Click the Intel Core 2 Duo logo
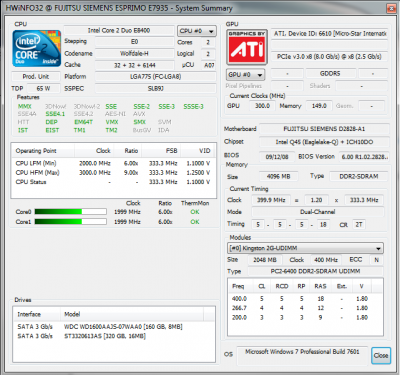400x375 pixels. coord(37,49)
